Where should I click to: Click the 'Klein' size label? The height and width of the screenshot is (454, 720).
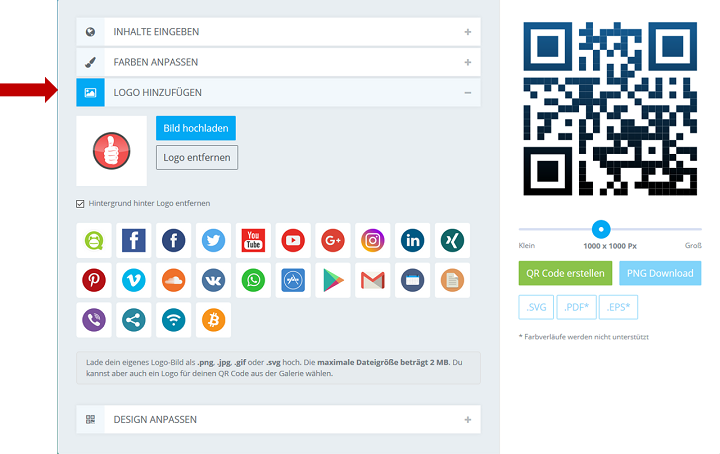point(527,246)
